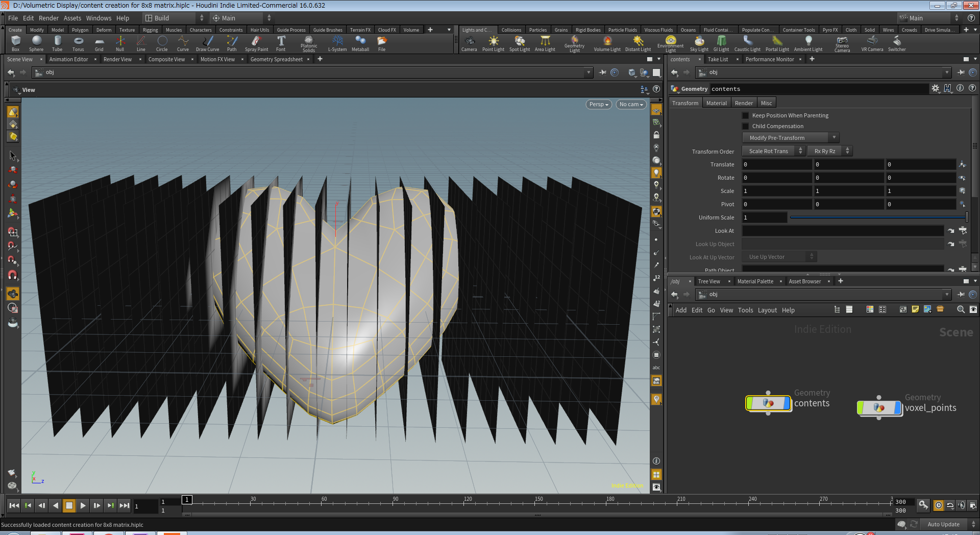
Task: Toggle the viewport lock icon
Action: [x=656, y=135]
